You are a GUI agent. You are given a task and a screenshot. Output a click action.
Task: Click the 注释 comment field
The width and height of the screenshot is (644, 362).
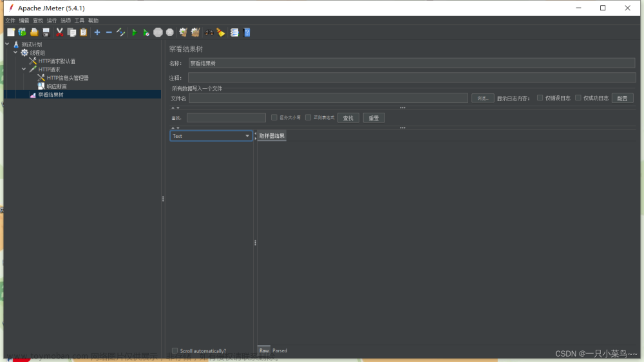(412, 77)
